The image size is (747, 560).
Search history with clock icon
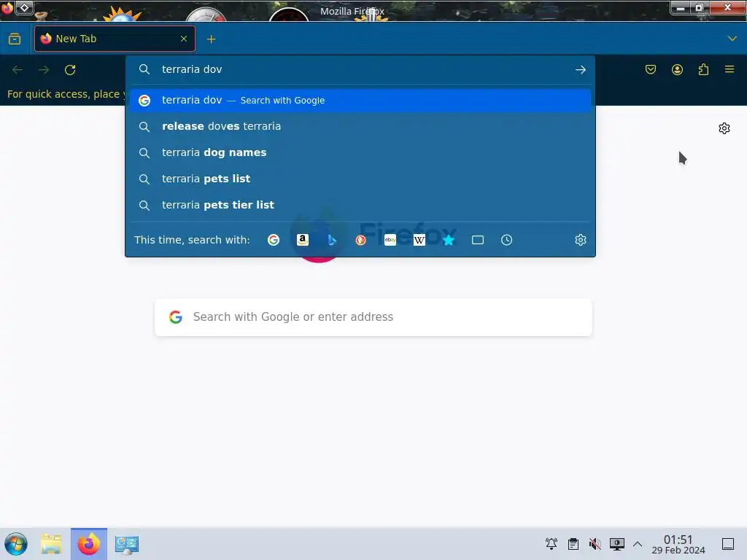point(506,240)
